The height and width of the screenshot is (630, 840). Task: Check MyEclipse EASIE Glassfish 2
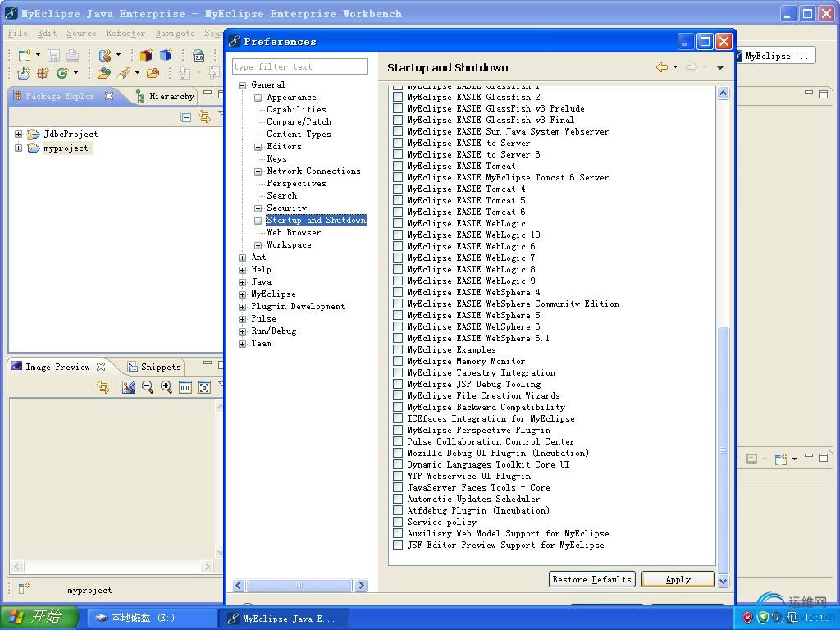coord(398,97)
